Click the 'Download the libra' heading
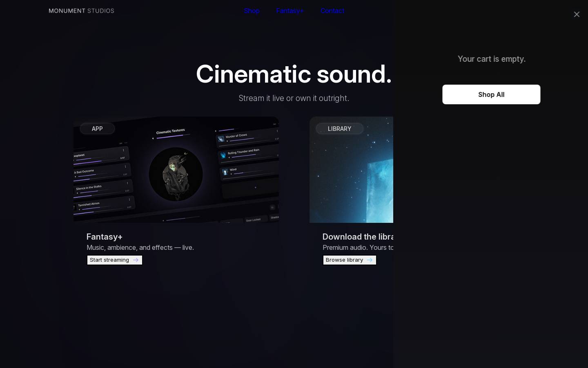The width and height of the screenshot is (588, 368). [x=358, y=237]
